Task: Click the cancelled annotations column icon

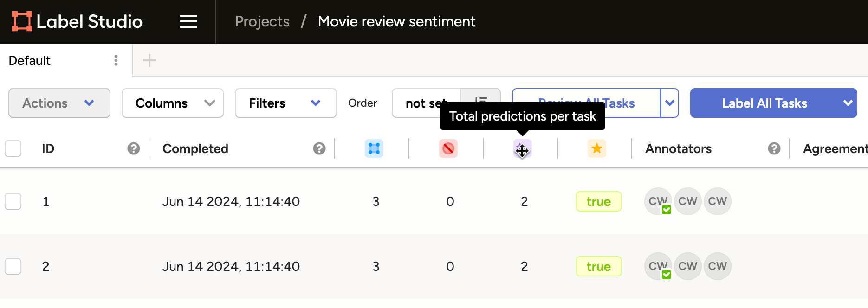Action: (x=448, y=148)
